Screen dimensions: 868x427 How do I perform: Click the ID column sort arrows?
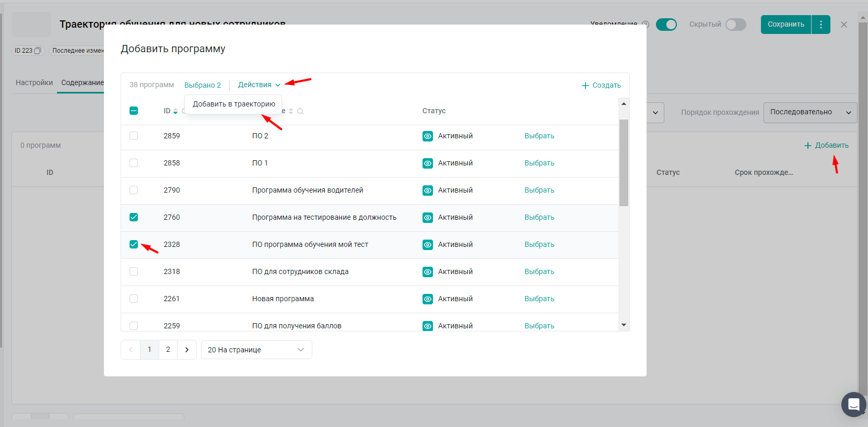pyautogui.click(x=175, y=111)
